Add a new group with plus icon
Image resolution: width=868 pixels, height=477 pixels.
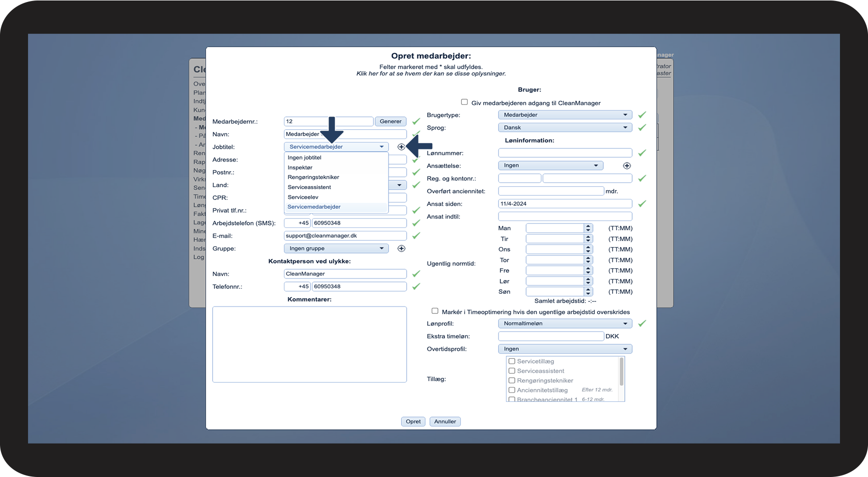click(401, 249)
